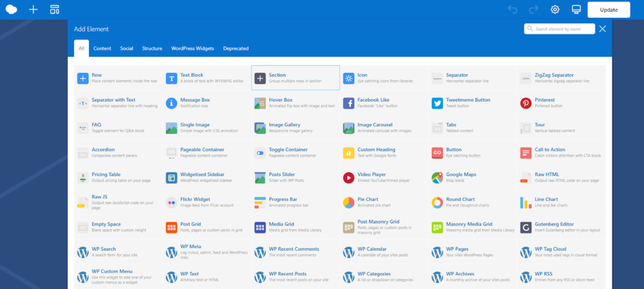Click the Update button
Viewport: 644px width, 289px height.
(x=609, y=10)
